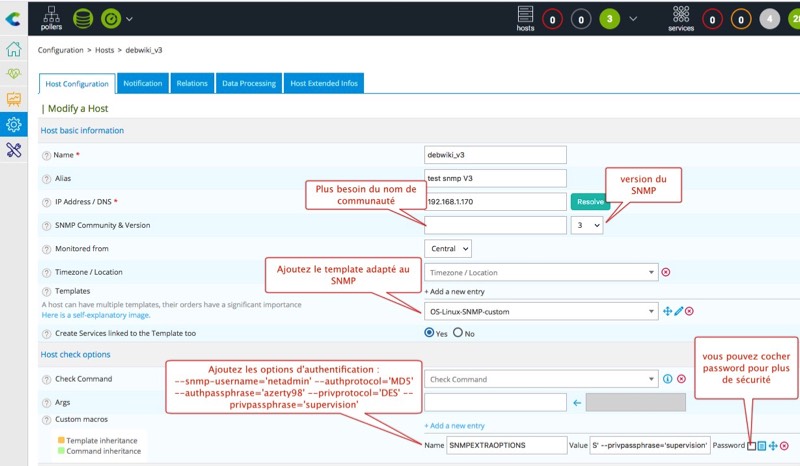Select Yes for Create Services linked
This screenshot has width=800, height=466.
430,333
